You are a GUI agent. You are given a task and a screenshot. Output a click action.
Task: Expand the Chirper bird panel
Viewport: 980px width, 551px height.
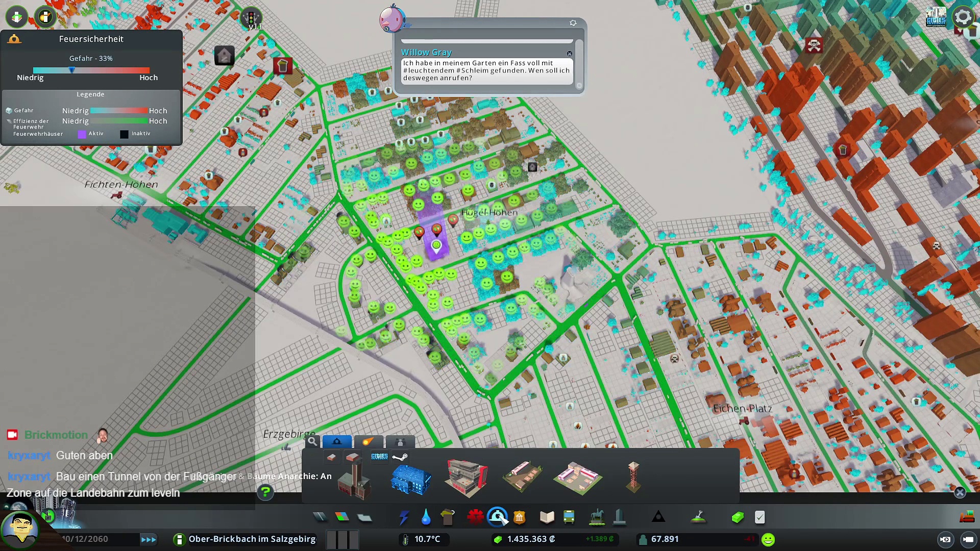tap(391, 18)
